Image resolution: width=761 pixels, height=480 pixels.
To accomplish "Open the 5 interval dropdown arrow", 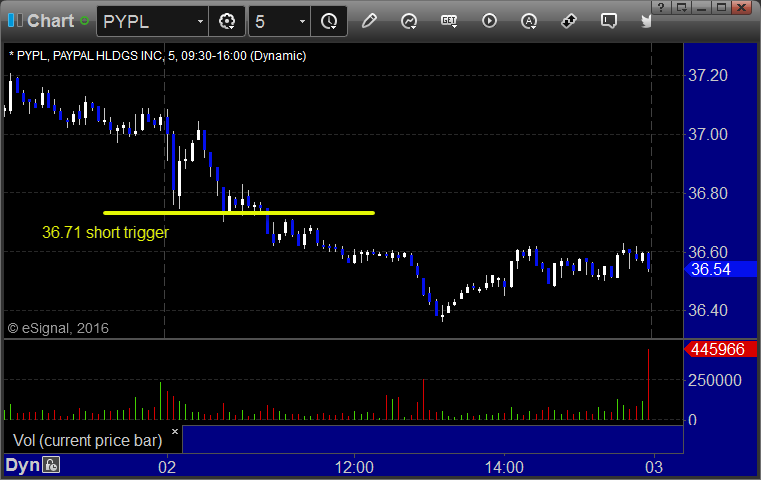I will [302, 21].
